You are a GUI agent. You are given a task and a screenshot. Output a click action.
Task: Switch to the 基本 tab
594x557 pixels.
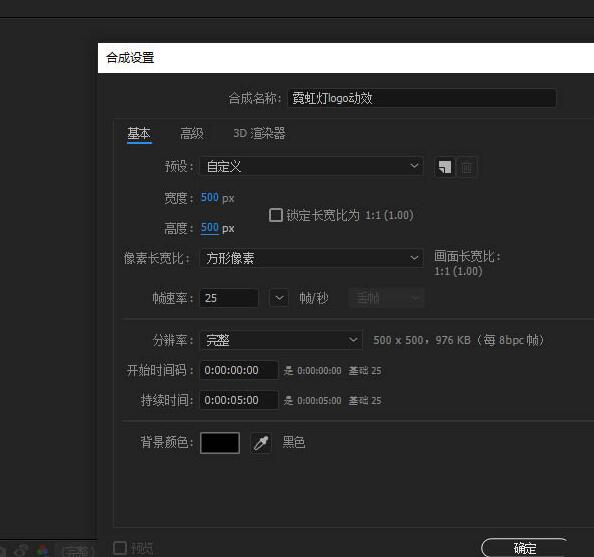pyautogui.click(x=139, y=134)
